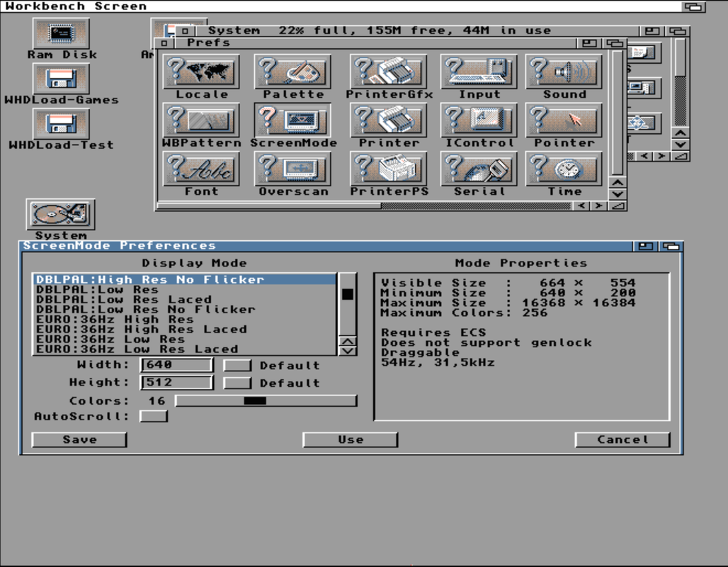
Task: Click the Width input field
Action: [176, 365]
